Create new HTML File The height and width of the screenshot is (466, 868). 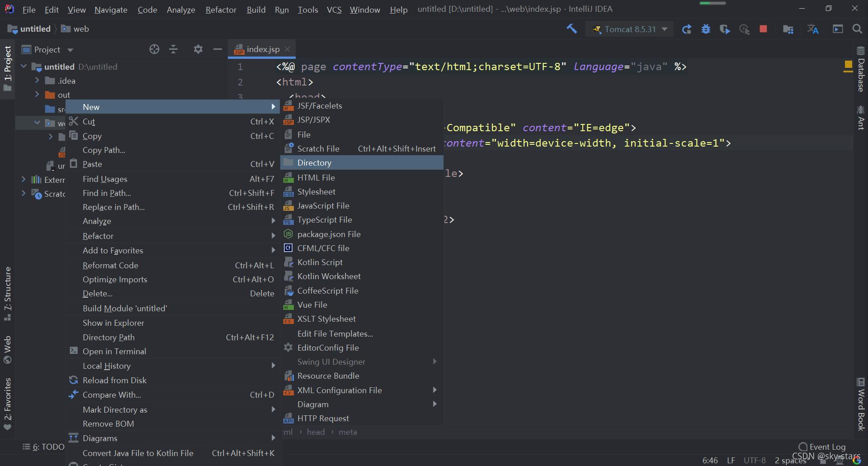click(x=362, y=177)
